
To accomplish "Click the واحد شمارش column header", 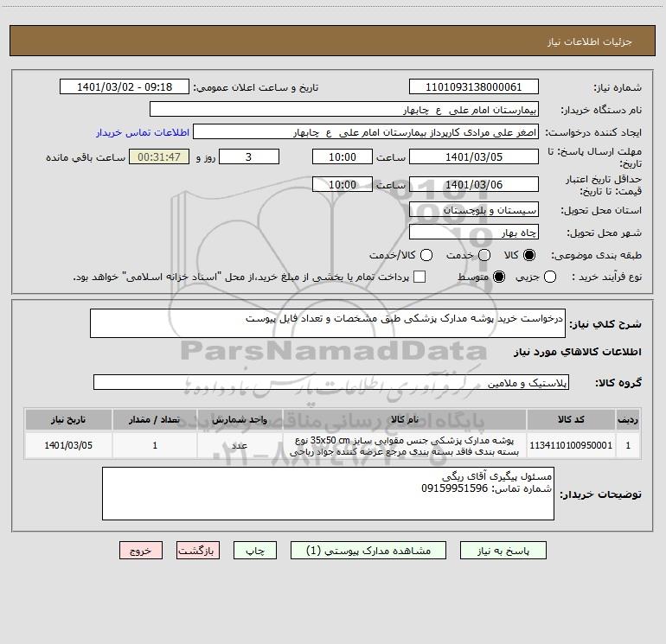I will [x=240, y=419].
